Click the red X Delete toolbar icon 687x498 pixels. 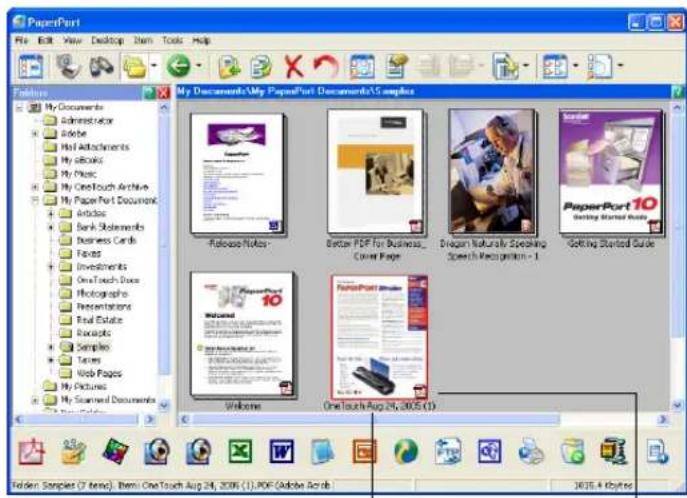(x=294, y=67)
